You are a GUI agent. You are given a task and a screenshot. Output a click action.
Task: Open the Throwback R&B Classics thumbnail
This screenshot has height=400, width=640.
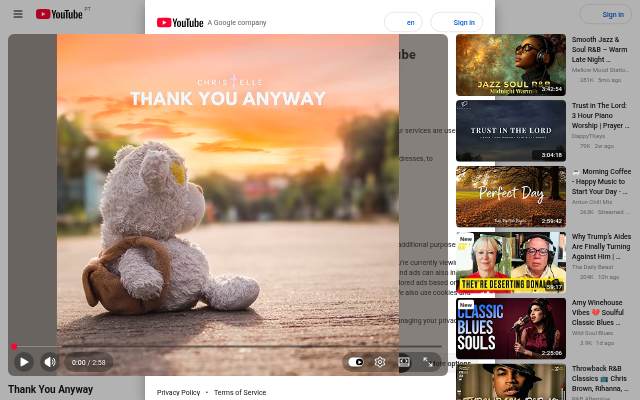pos(511,382)
